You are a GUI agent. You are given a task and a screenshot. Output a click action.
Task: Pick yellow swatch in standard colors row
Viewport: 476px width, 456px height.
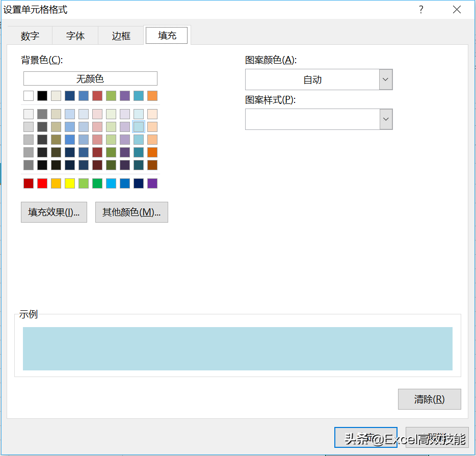70,183
